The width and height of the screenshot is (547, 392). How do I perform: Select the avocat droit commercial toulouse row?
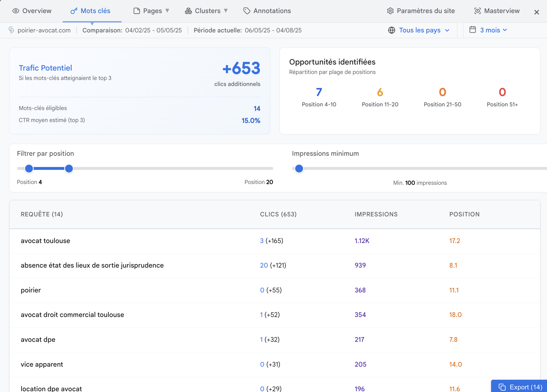coord(275,315)
